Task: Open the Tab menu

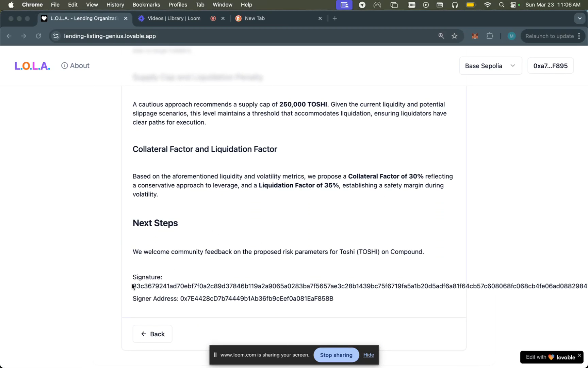Action: point(200,5)
